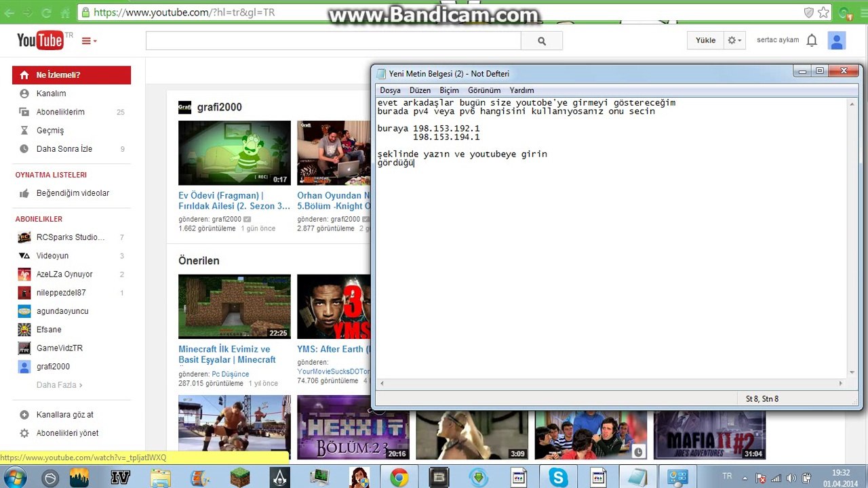Click the Videoyun channel icon

[24, 256]
